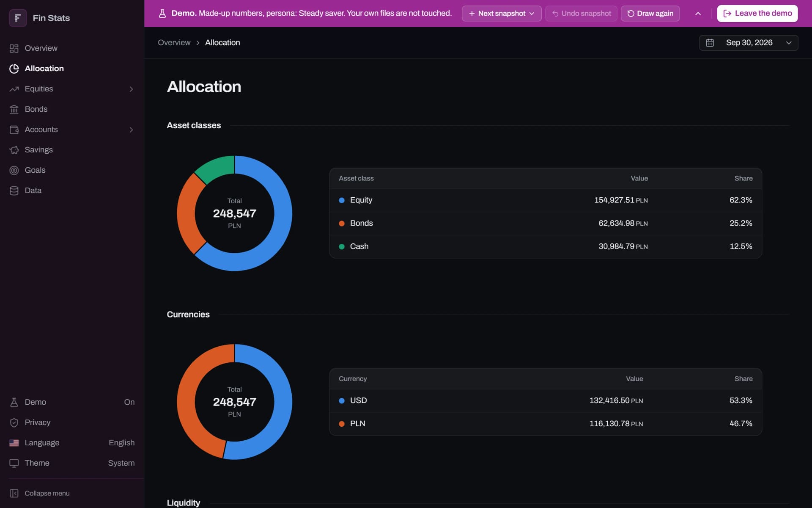Viewport: 812px width, 508px height.
Task: Click the blue Equity legend dot
Action: (342, 200)
